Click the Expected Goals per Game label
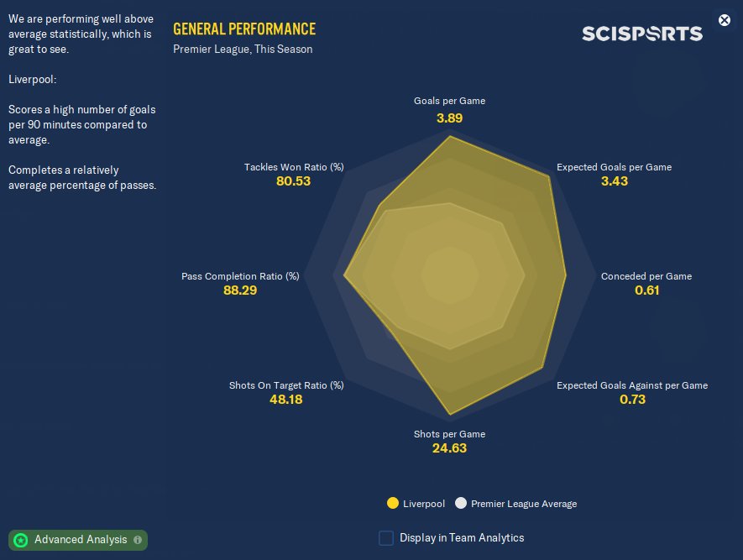743x560 pixels. tap(614, 167)
